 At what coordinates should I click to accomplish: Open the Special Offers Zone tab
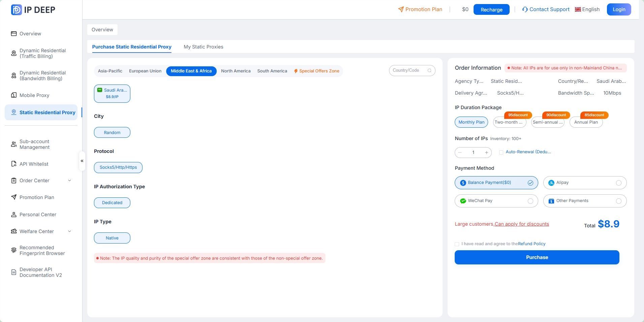[x=317, y=71]
